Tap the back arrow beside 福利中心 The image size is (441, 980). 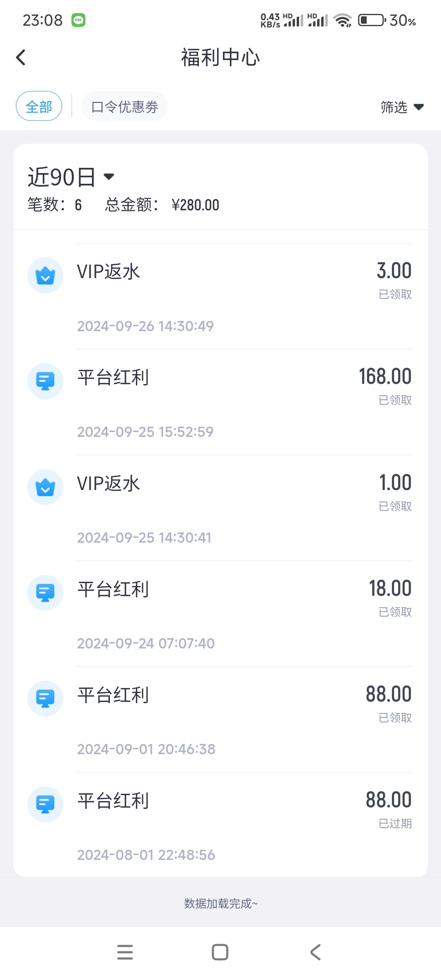tap(21, 57)
